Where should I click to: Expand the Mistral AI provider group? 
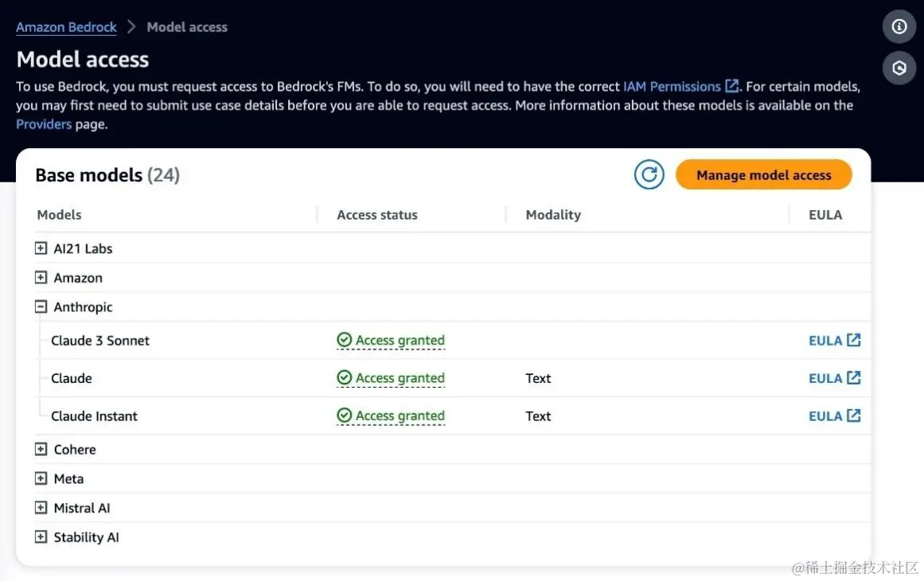[41, 507]
